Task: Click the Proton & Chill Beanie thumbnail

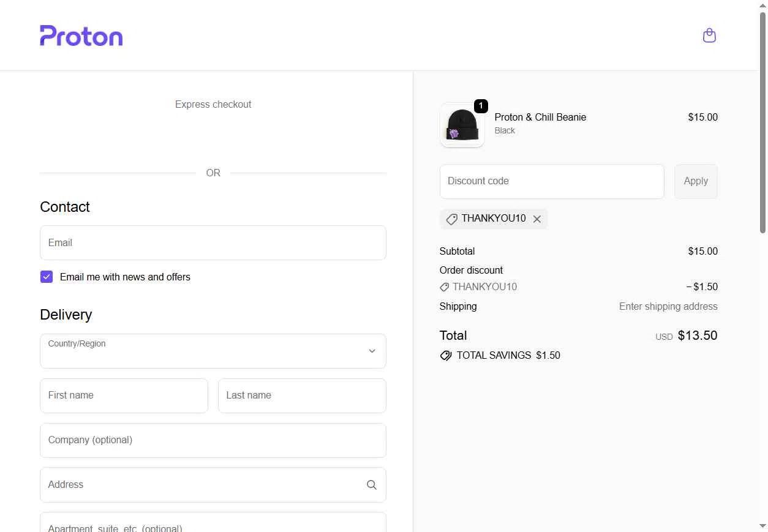Action: click(462, 125)
